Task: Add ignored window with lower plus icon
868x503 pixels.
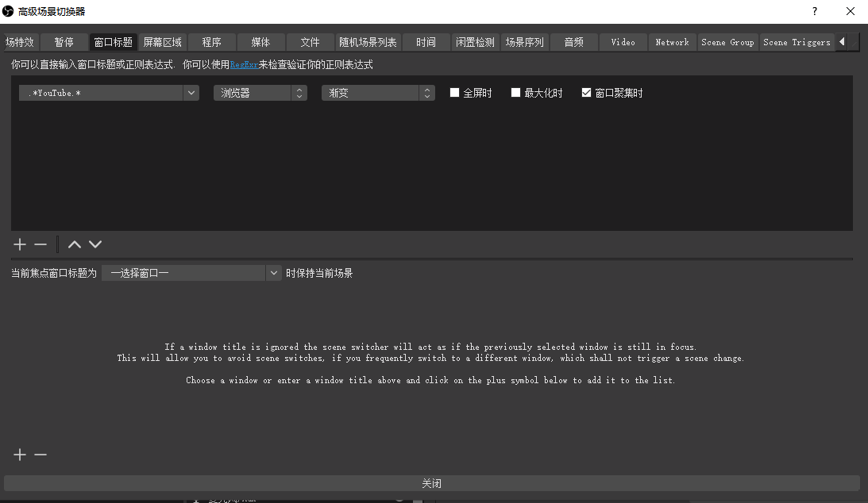Action: tap(20, 455)
